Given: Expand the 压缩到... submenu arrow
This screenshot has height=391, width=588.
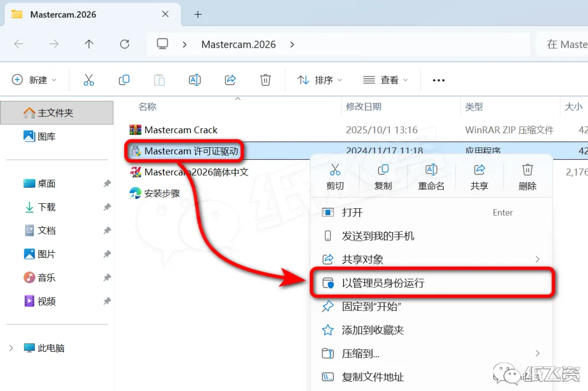Looking at the screenshot, I should tap(537, 353).
